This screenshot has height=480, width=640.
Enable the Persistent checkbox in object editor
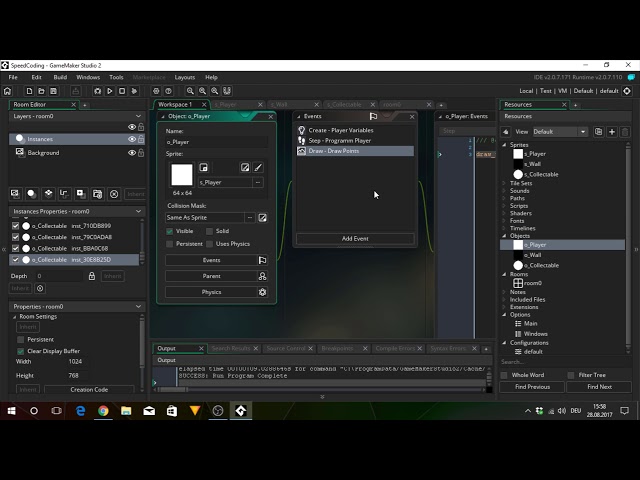[169, 244]
